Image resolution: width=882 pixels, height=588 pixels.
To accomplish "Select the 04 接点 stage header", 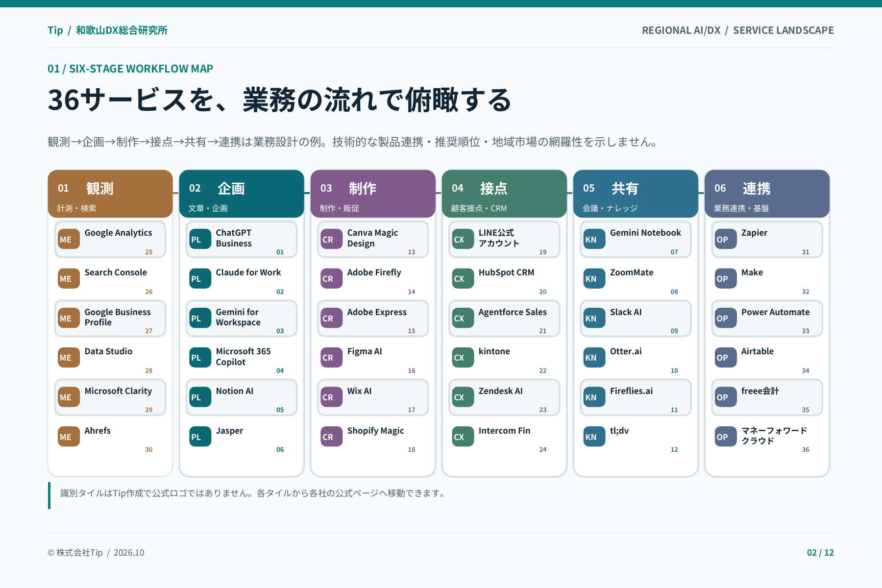I will (x=504, y=194).
